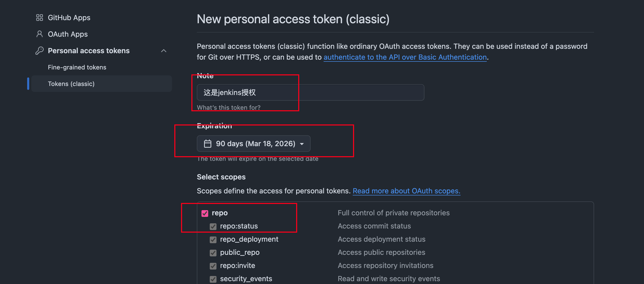Click Read more about OAuth scopes link
The height and width of the screenshot is (284, 644).
tap(406, 191)
